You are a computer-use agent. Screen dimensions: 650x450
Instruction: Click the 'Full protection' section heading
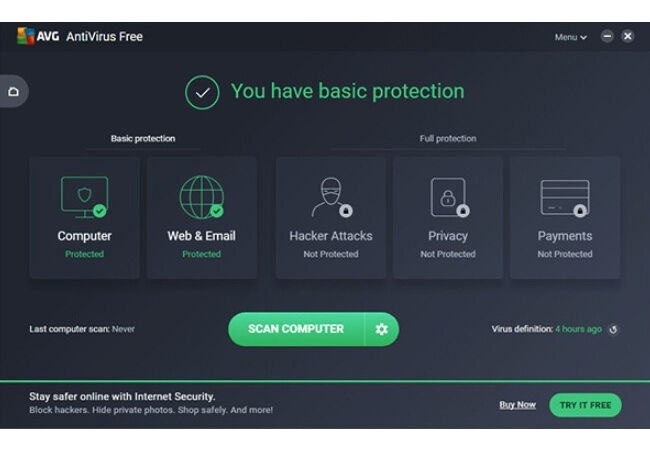click(x=448, y=138)
